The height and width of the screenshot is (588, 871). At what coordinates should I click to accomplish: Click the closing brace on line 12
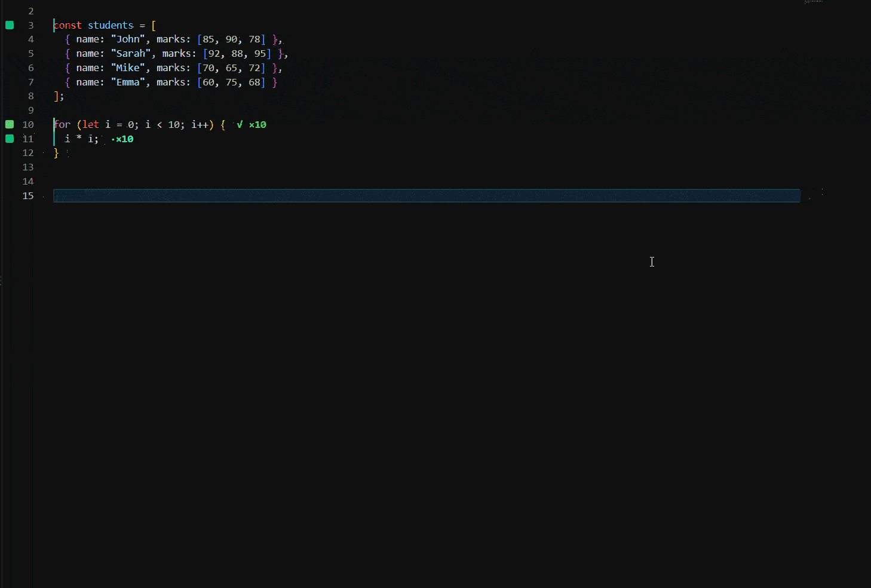[56, 153]
